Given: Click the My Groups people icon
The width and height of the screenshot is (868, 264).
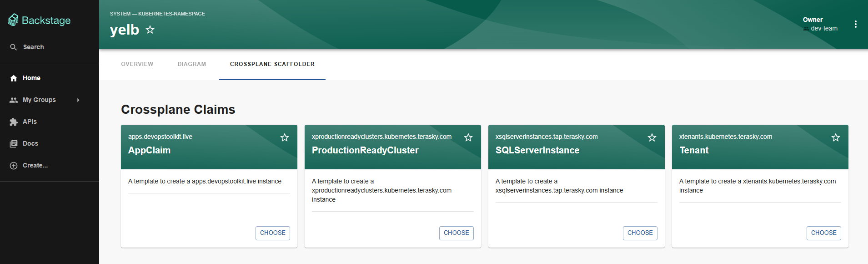Looking at the screenshot, I should coord(14,100).
